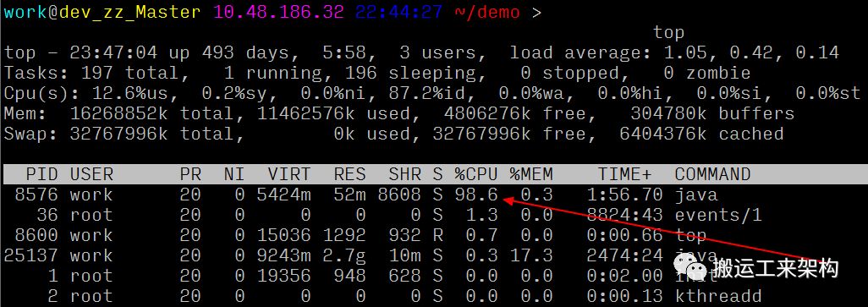Viewport: 868px width, 307px height.
Task: Click the 0:00.13 time value
Action: [x=625, y=296]
